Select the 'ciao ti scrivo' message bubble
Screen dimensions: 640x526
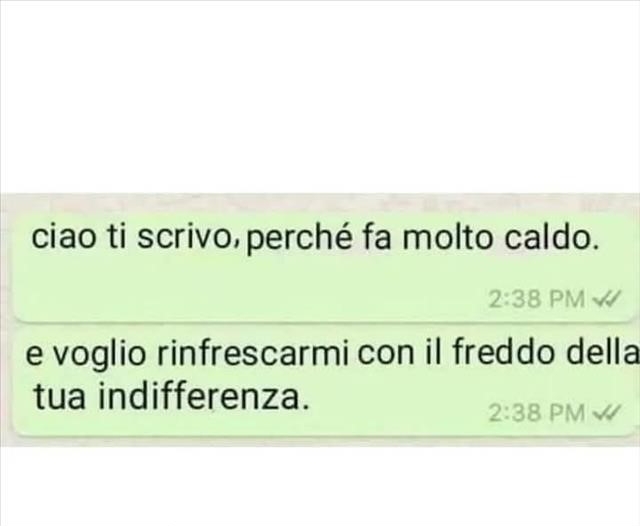(325, 267)
